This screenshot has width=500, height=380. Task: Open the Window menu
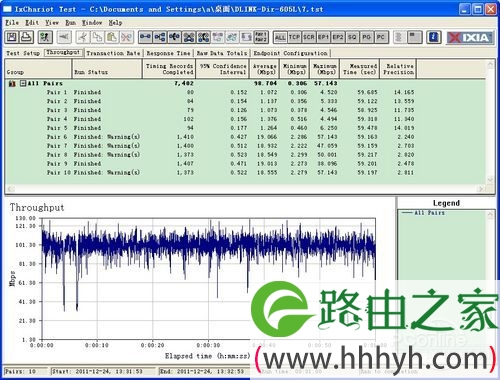[92, 23]
